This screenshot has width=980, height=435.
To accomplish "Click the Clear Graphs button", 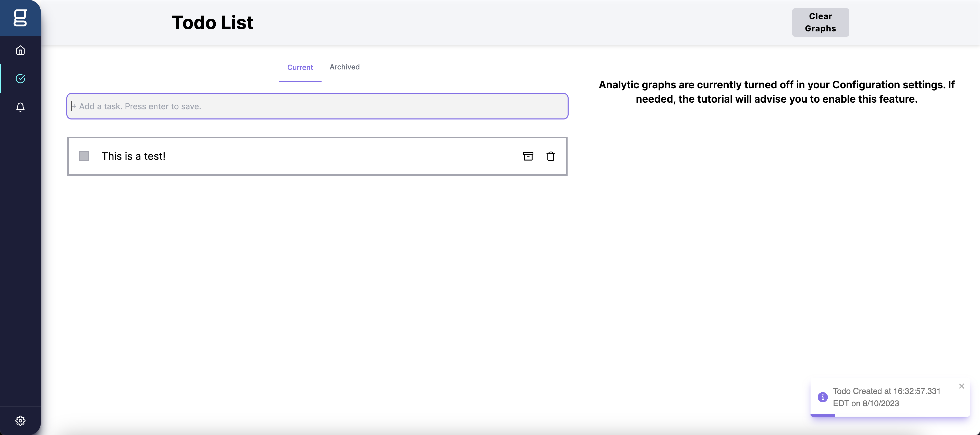I will tap(820, 22).
